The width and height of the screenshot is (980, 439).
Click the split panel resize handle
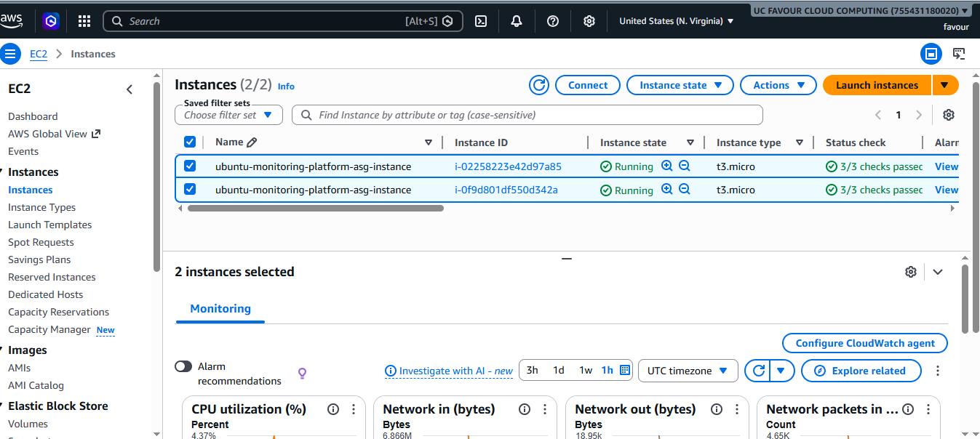click(567, 258)
